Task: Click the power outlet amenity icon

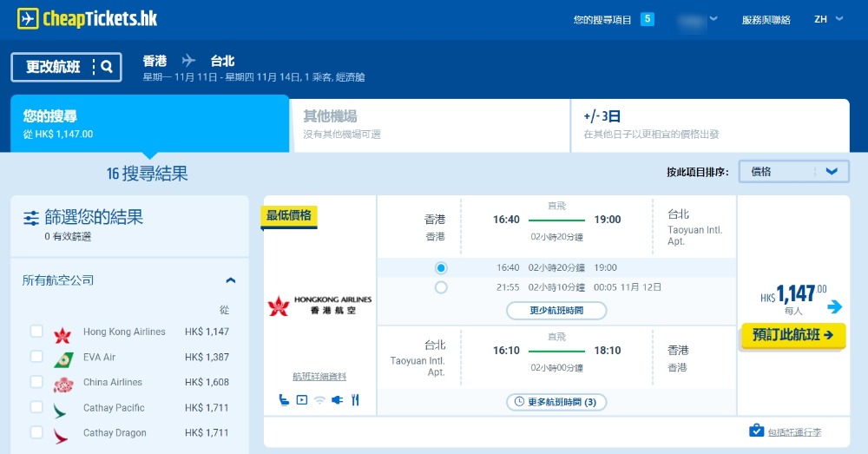Action: coord(338,400)
